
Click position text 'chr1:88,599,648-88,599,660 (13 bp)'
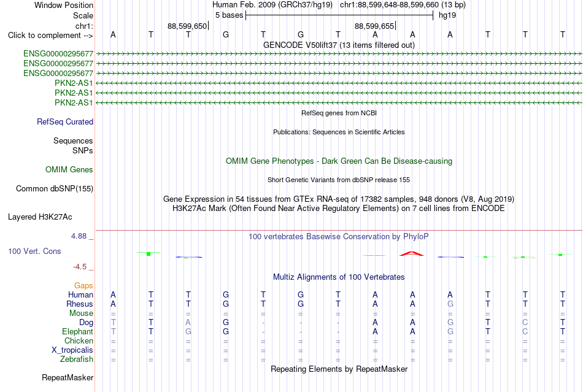(x=403, y=5)
